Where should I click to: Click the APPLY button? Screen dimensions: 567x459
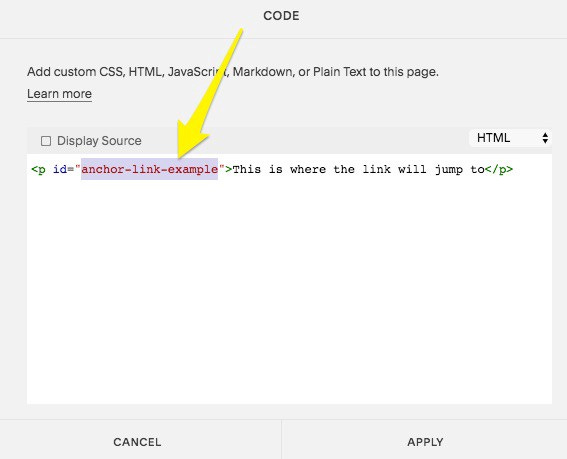tap(425, 442)
